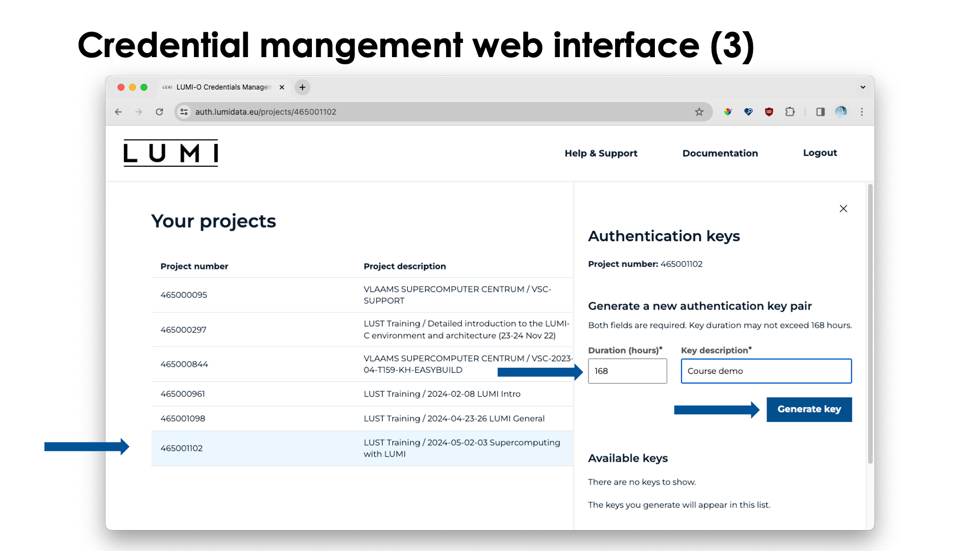Open Help & Support
This screenshot has height=551, width=980.
(x=601, y=153)
